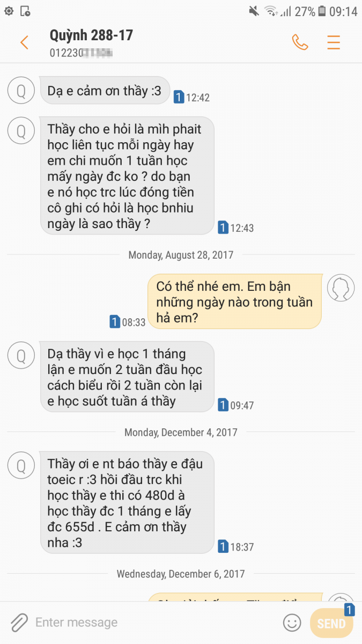This screenshot has width=362, height=644.
Task: Tap the SIM 1 indicator next to 12:42
Action: (179, 97)
